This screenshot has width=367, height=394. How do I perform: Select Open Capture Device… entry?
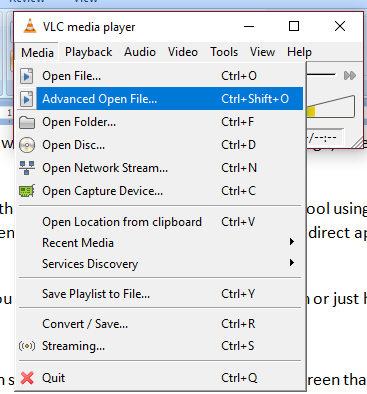(161, 191)
